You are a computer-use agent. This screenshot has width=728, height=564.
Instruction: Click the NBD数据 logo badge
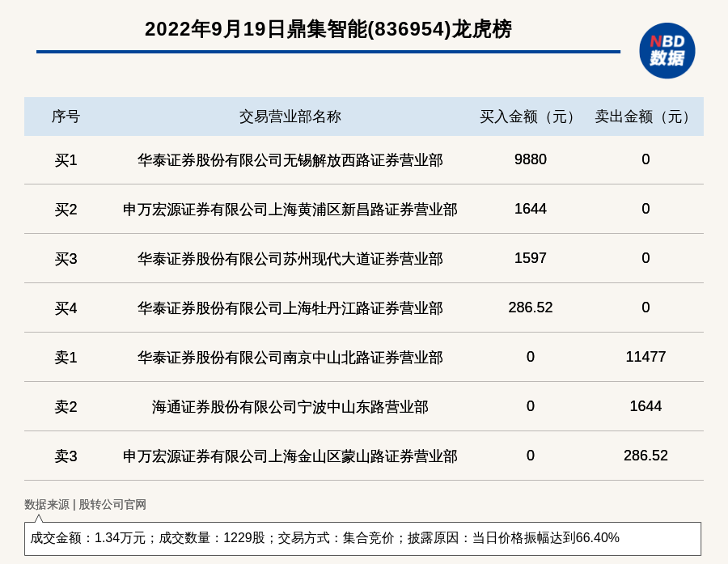coord(667,51)
